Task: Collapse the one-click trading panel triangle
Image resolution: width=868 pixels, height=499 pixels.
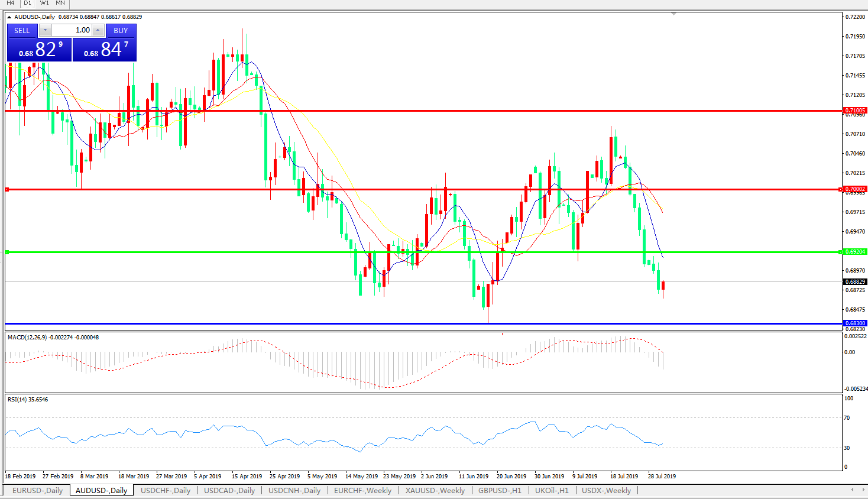Action: click(x=9, y=17)
